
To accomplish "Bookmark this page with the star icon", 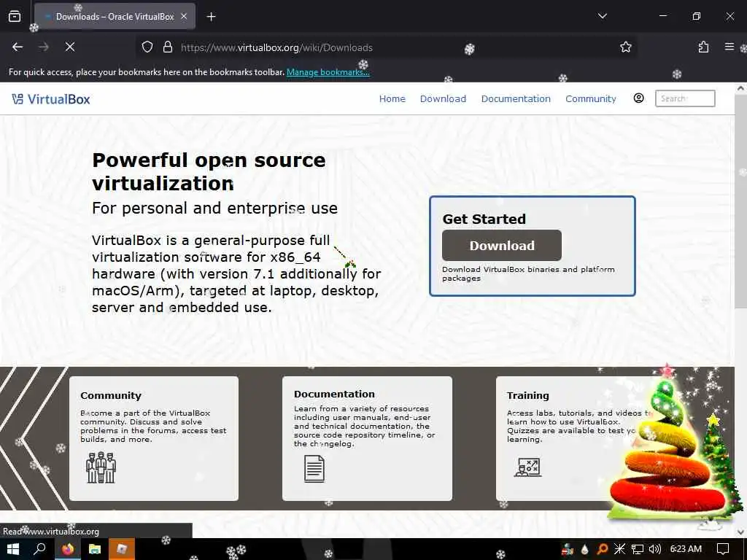I will pyautogui.click(x=625, y=47).
